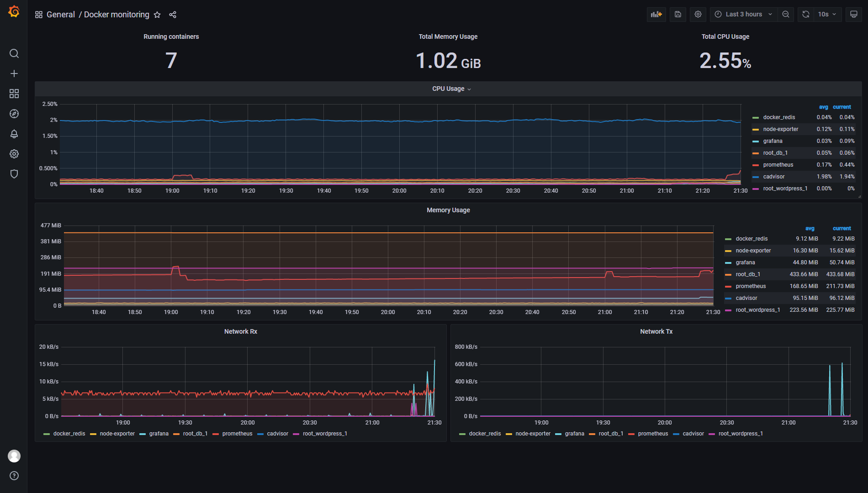Screen dimensions: 868x493
Task: Toggle cadvisor series in CPU legend
Action: point(774,177)
